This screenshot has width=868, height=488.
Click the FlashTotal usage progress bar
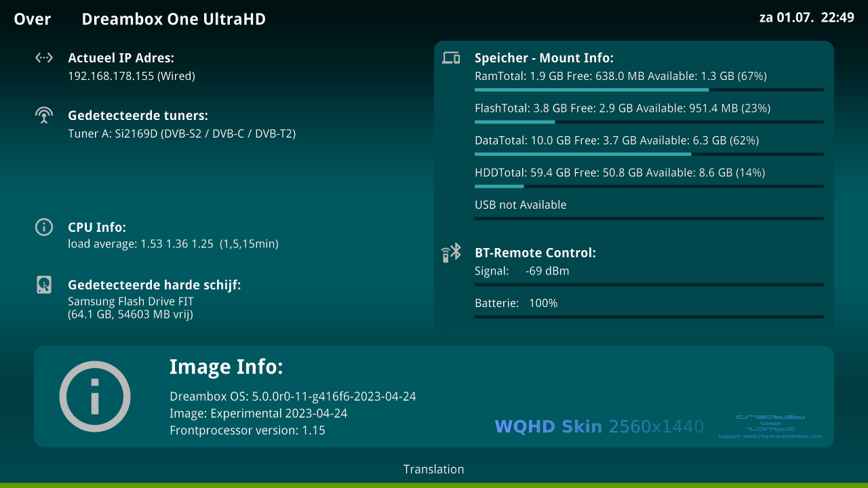point(648,122)
